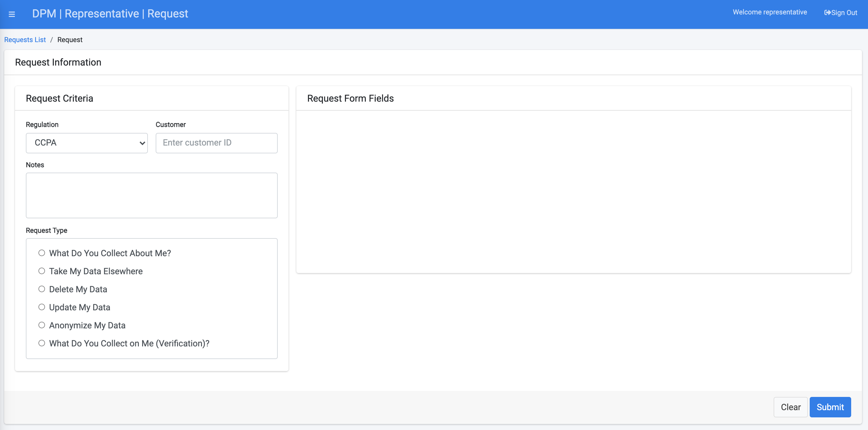Go back to Requests List breadcrumb
Viewport: 868px width, 430px height.
pos(25,40)
